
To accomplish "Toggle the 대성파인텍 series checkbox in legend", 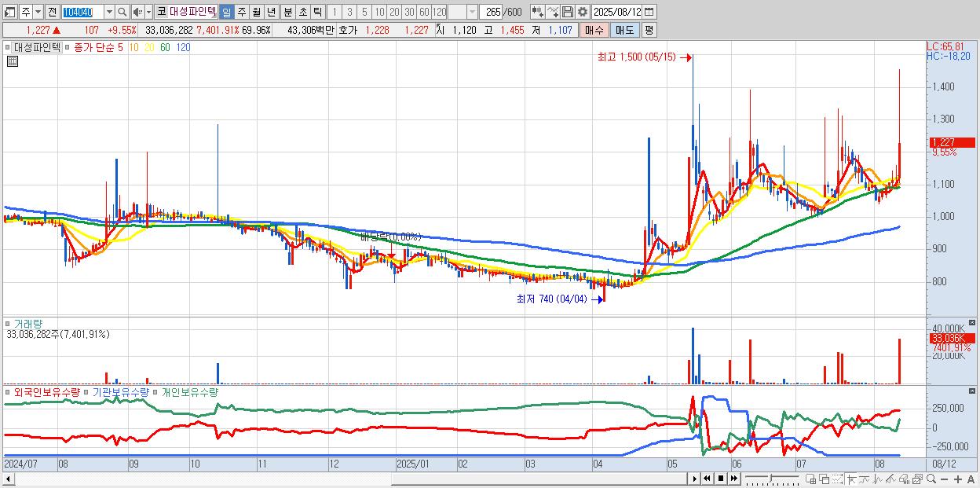I will (9, 47).
